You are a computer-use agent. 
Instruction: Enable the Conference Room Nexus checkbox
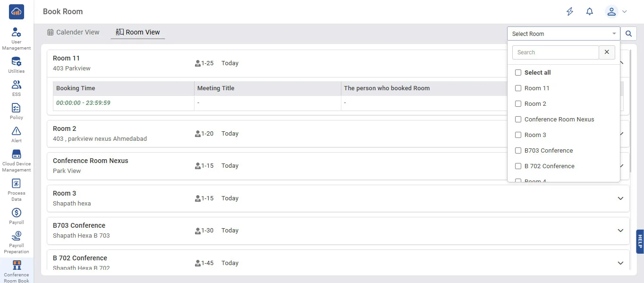518,120
